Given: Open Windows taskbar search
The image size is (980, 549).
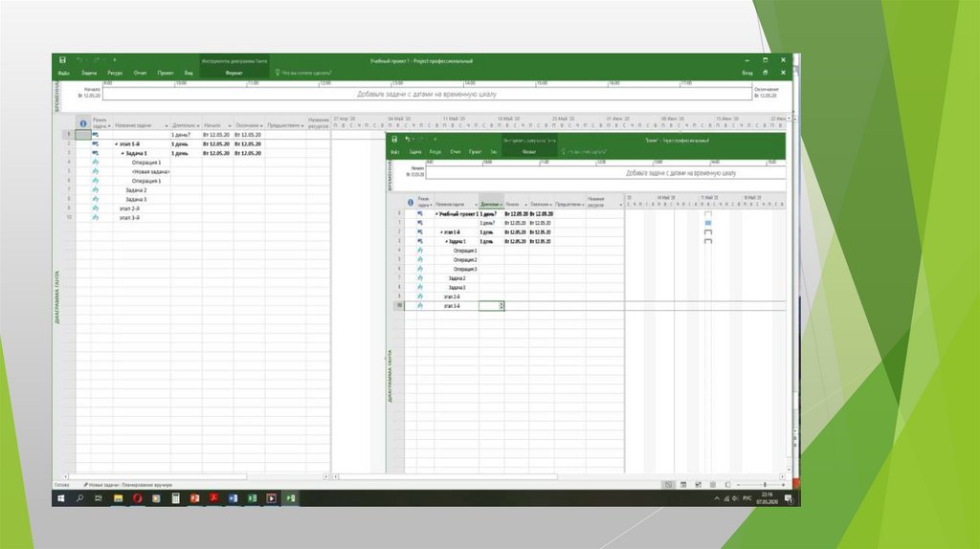Looking at the screenshot, I should pos(80,497).
